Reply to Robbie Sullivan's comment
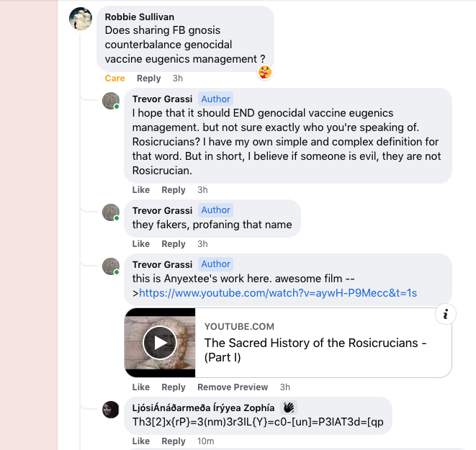 point(149,78)
